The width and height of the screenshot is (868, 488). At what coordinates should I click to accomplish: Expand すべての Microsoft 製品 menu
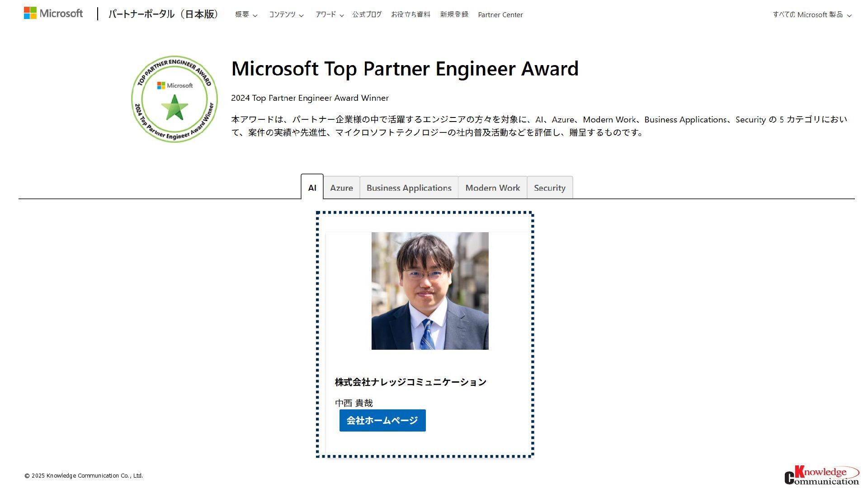(x=812, y=14)
